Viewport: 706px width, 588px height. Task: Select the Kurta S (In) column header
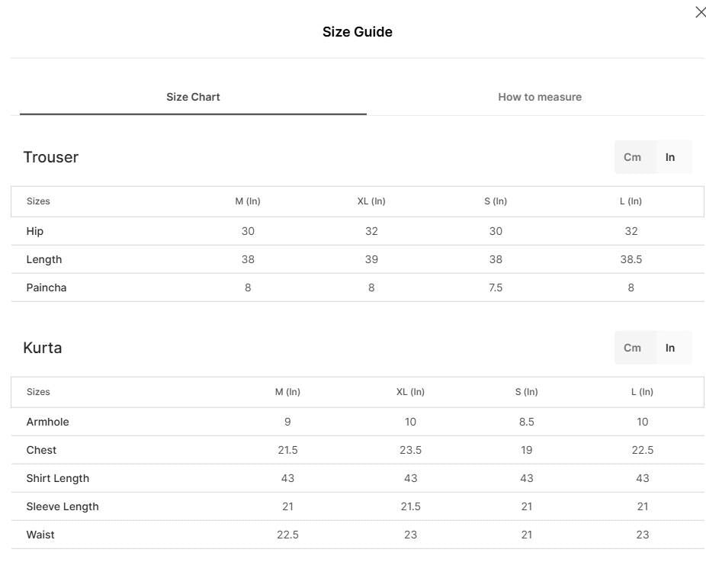[526, 392]
